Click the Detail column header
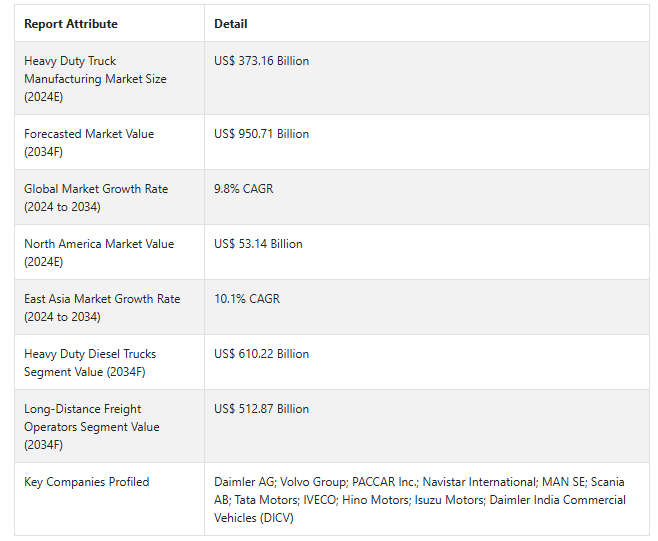The width and height of the screenshot is (658, 541). pyautogui.click(x=231, y=23)
